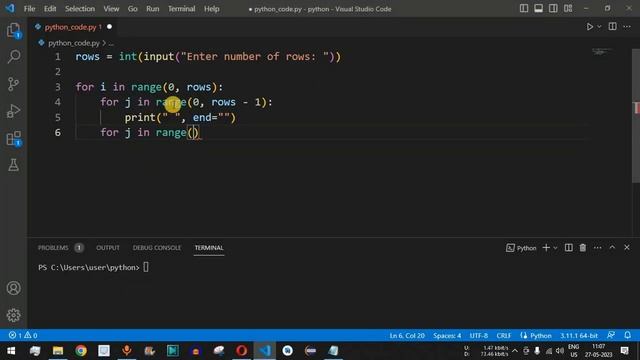Image resolution: width=640 pixels, height=360 pixels.
Task: Open Windows Start button
Action: pos(11,351)
